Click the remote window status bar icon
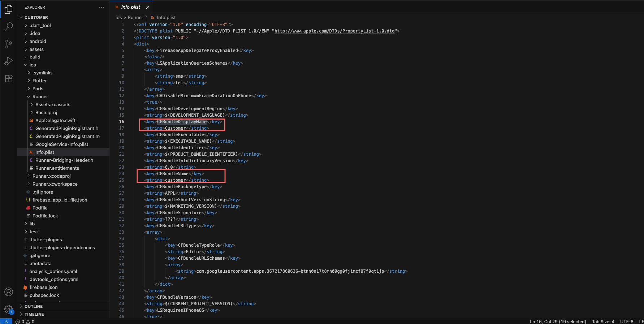Viewport: 644px width, 324px height. pyautogui.click(x=6, y=321)
